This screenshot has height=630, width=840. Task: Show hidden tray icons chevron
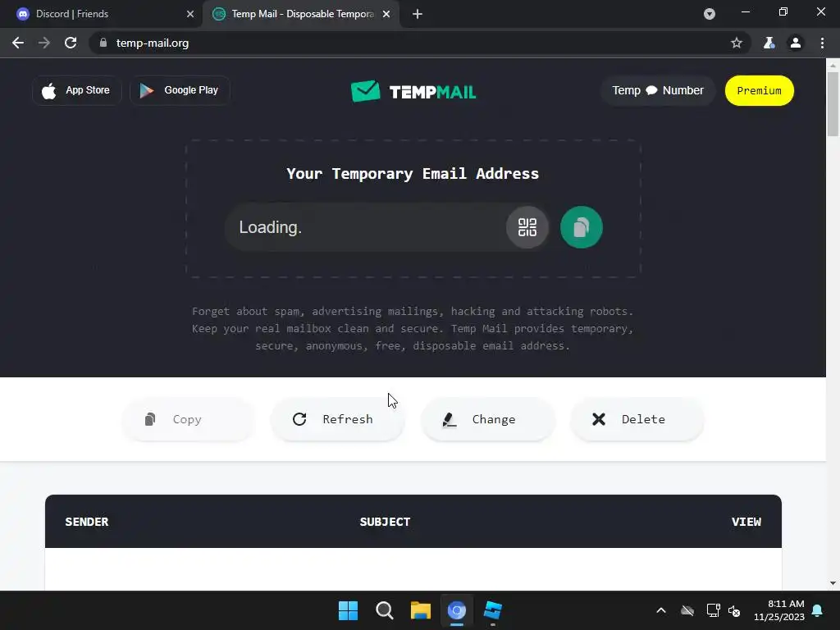pos(661,610)
